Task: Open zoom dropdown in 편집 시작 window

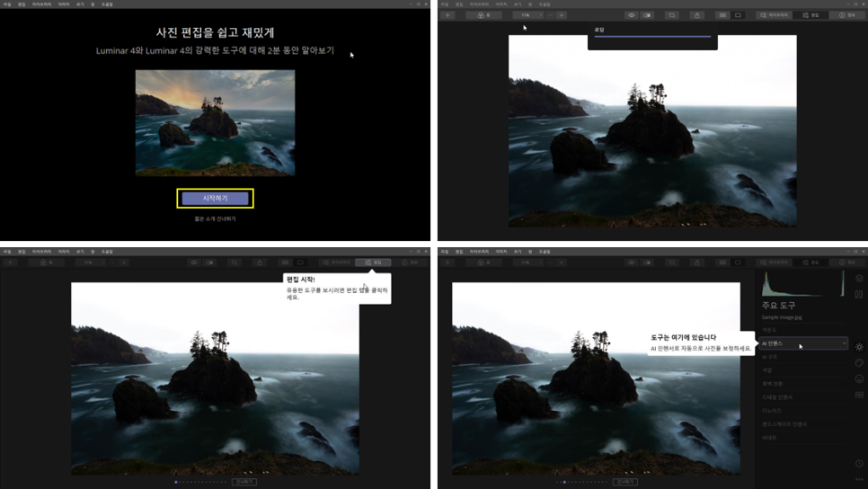Action: 91,262
